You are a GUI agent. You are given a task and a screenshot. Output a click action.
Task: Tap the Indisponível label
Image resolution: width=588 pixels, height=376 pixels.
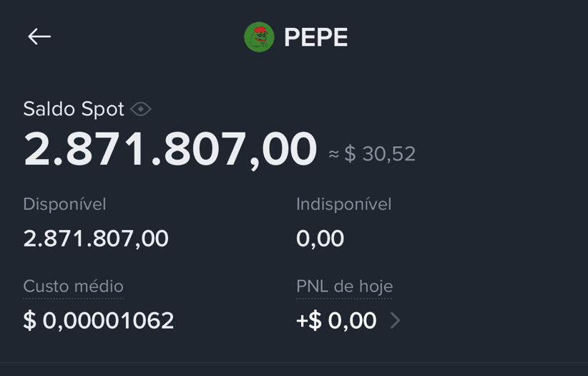point(344,204)
